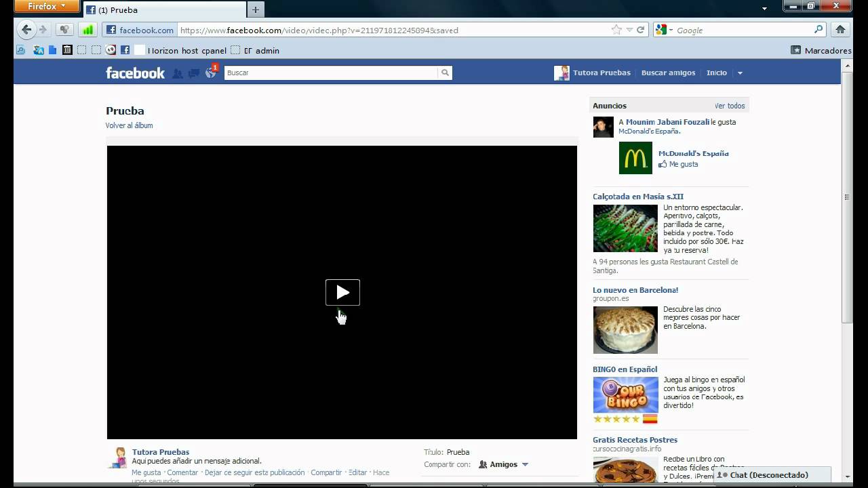Click Volver al álbum

click(129, 125)
